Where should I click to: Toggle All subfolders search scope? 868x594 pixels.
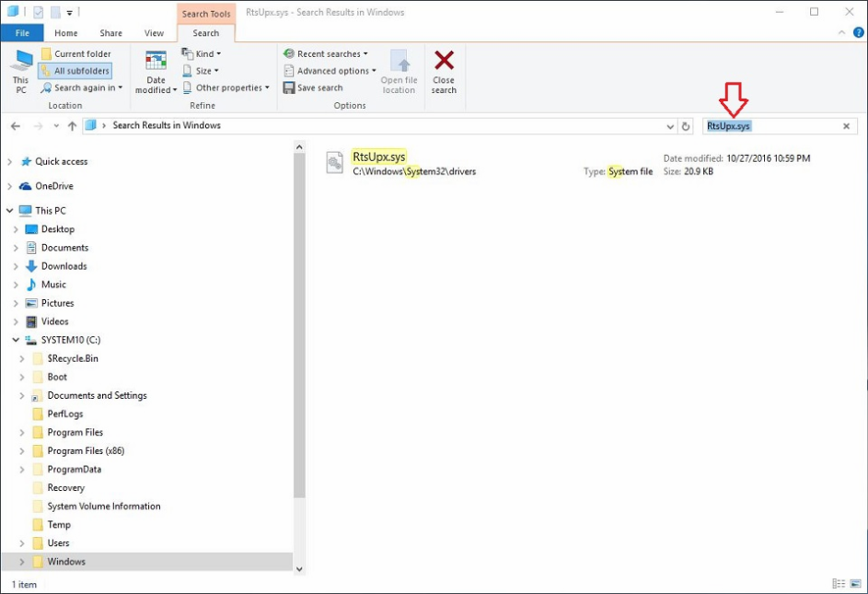pyautogui.click(x=75, y=71)
